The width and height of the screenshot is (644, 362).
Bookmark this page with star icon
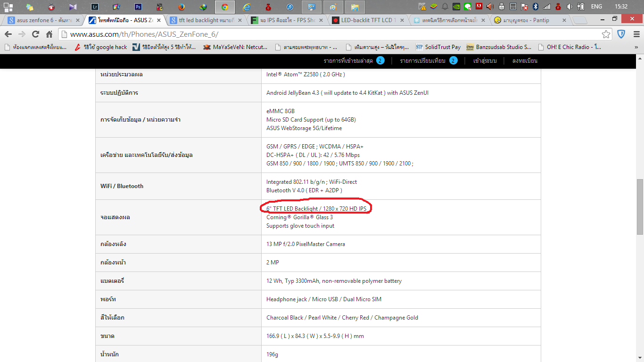pyautogui.click(x=606, y=34)
